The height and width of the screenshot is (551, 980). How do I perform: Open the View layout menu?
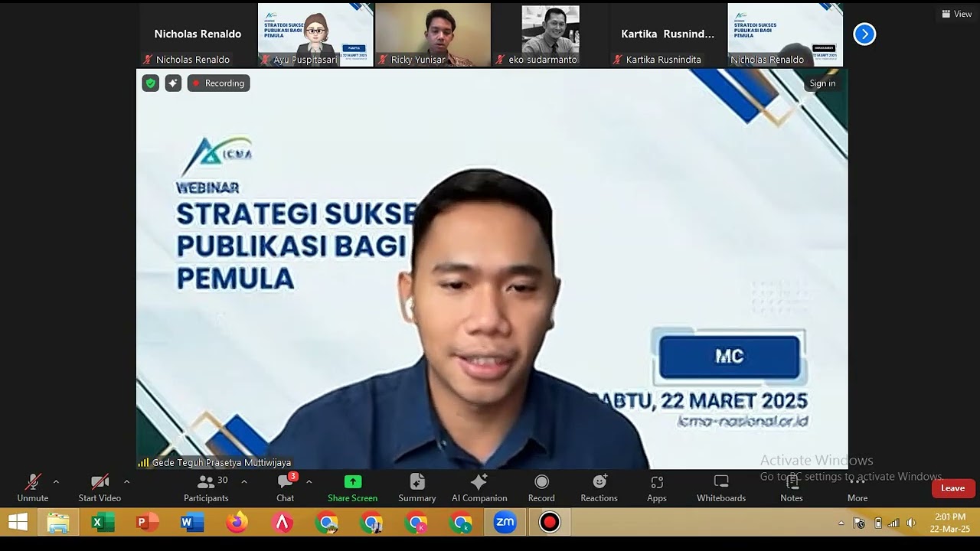pyautogui.click(x=957, y=14)
